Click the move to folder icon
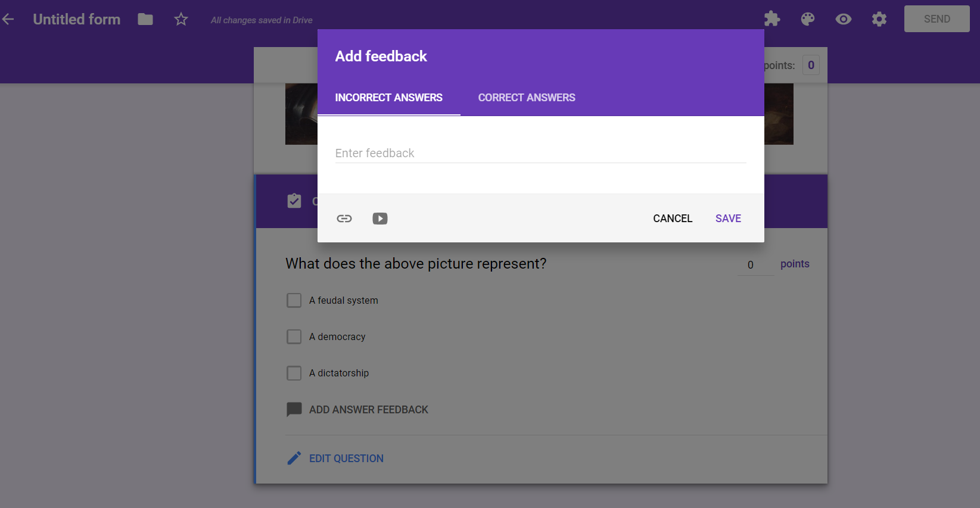The height and width of the screenshot is (508, 980). 145,19
